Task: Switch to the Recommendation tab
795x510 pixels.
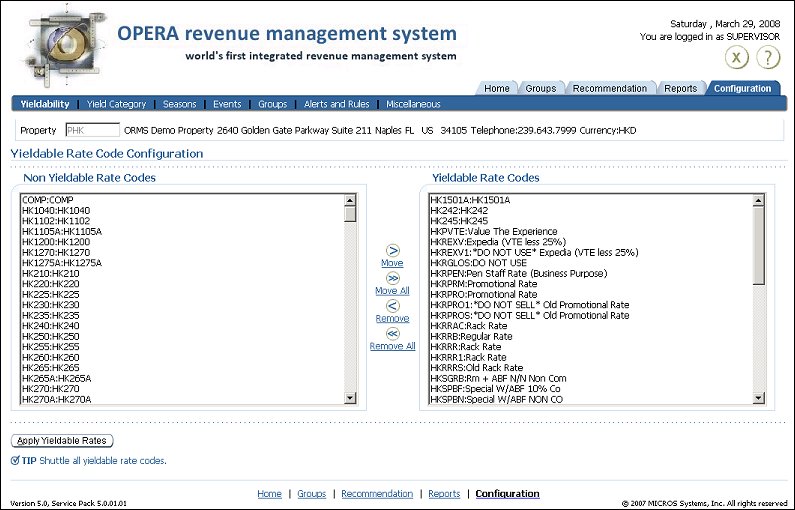Action: [x=609, y=89]
